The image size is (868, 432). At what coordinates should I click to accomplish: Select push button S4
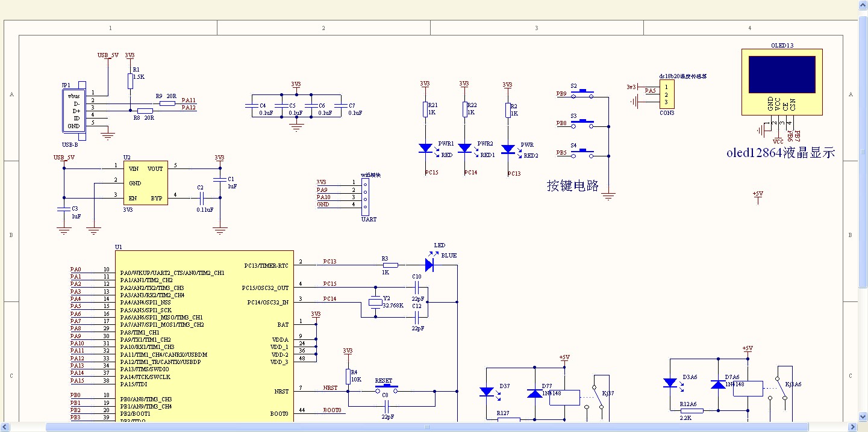pyautogui.click(x=582, y=154)
